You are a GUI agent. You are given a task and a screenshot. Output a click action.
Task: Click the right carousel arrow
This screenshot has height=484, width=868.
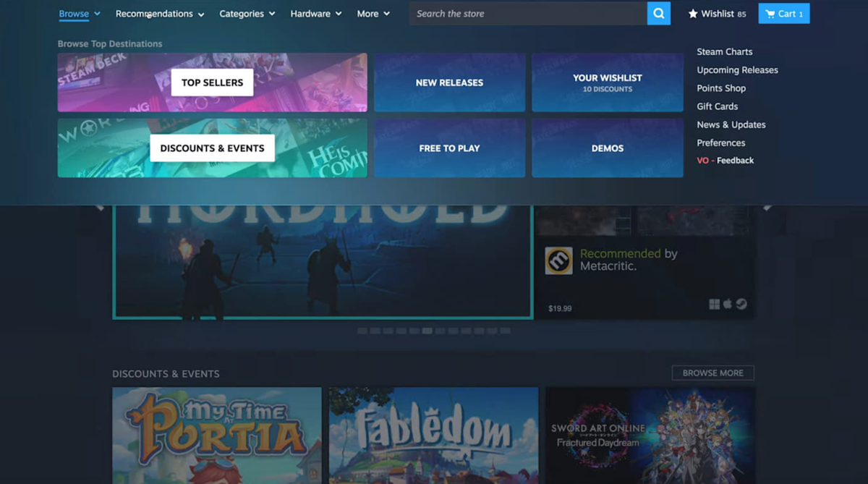click(x=768, y=206)
